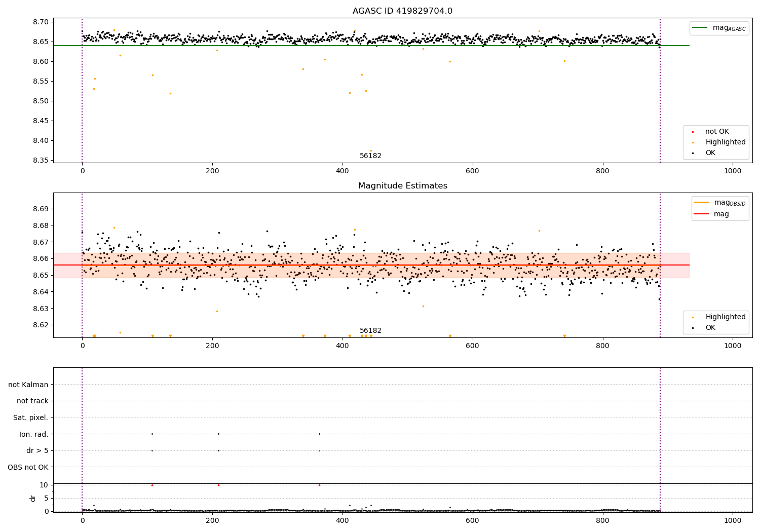760x532 pixels.
Task: Click the 'mag AGASC' legend label
Action: pos(729,28)
